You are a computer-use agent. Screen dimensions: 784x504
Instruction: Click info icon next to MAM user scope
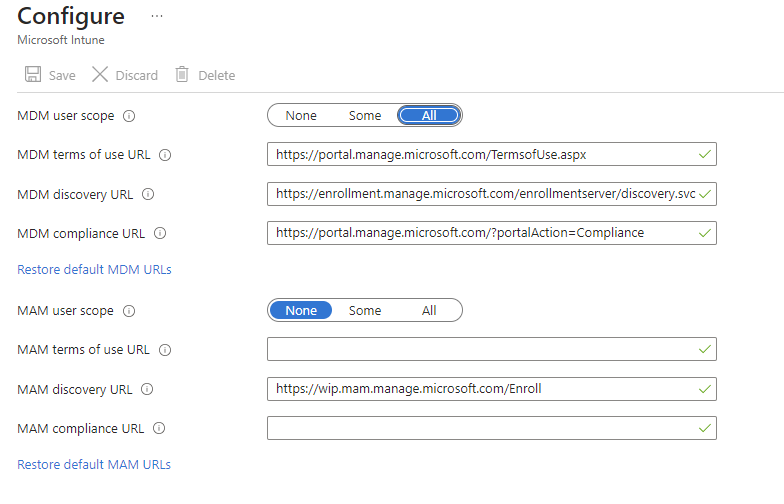(129, 311)
